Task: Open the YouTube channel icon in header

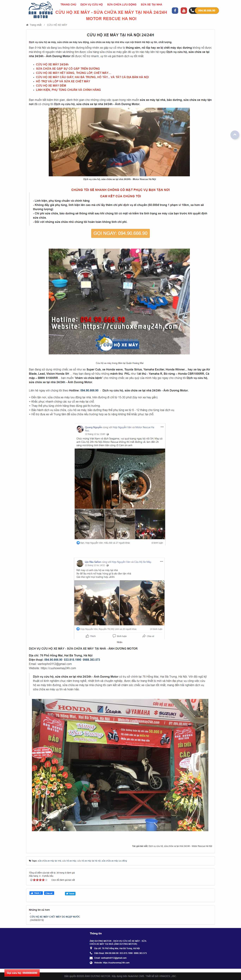Action: 183,11
